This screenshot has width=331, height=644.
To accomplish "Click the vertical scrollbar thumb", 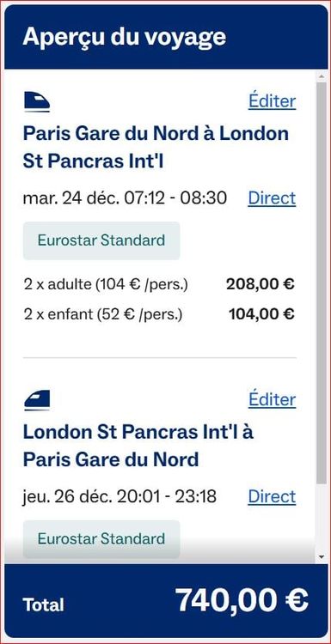I will click(x=322, y=283).
